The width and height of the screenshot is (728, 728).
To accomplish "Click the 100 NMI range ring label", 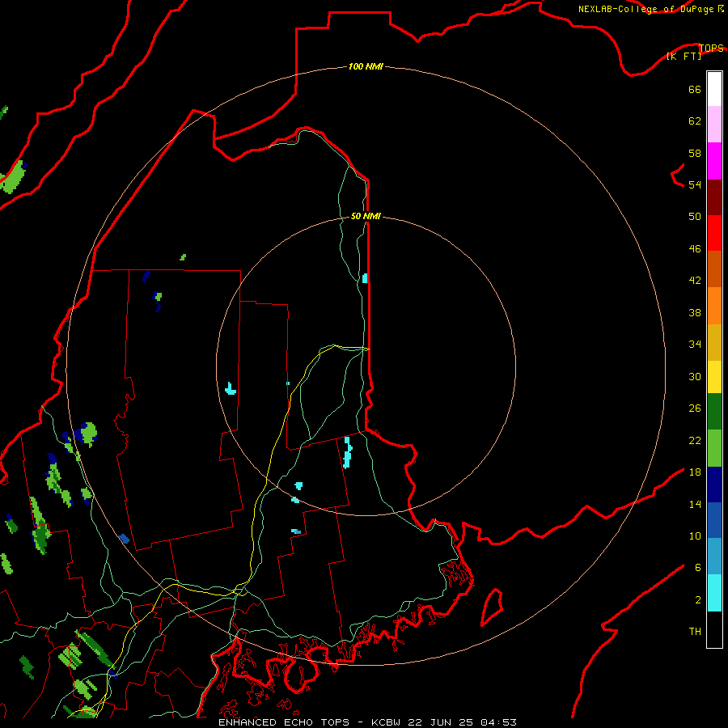I will [366, 66].
